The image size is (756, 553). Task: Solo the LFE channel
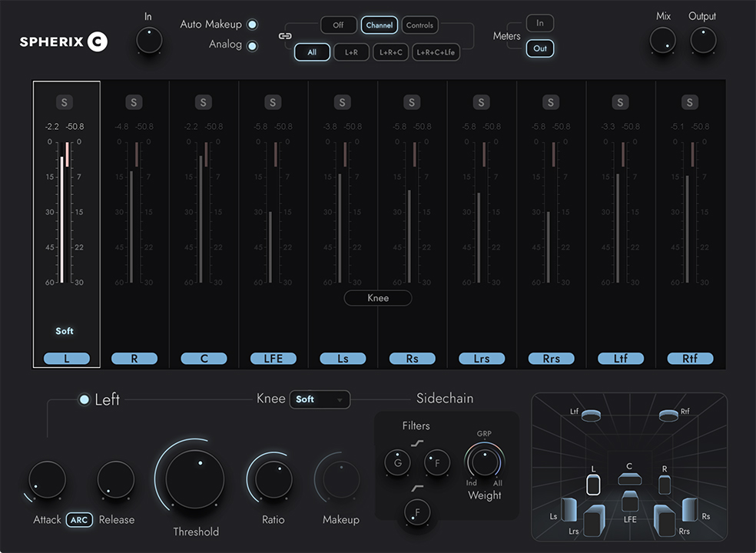point(273,102)
